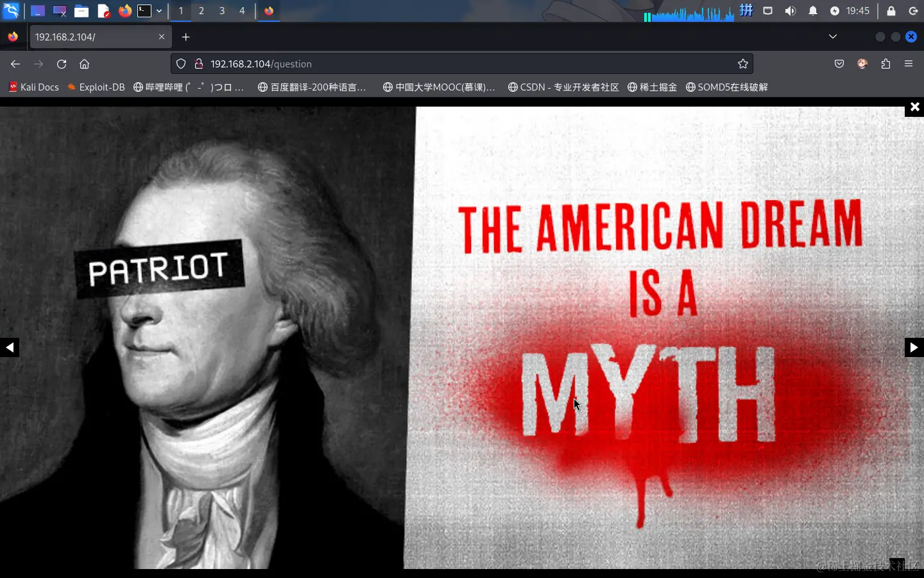Open the CSDN bookmark
Image resolution: width=924 pixels, height=578 pixels.
pos(563,87)
